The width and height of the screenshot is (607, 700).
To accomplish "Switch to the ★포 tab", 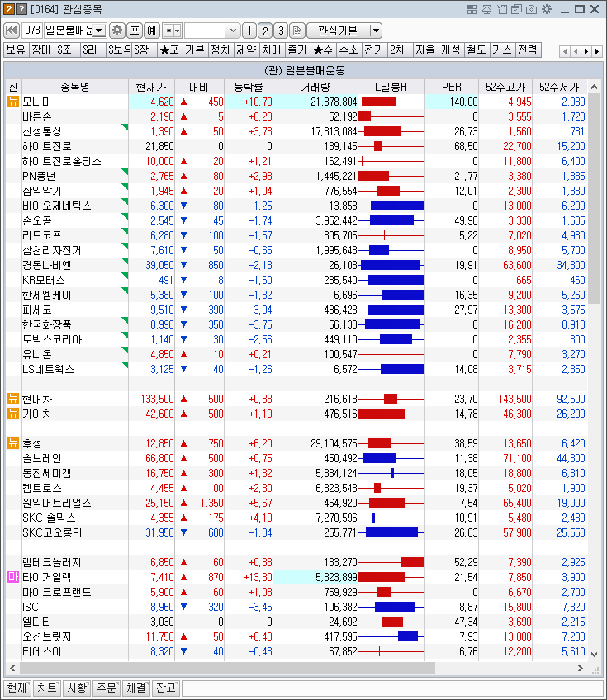I will pos(169,50).
